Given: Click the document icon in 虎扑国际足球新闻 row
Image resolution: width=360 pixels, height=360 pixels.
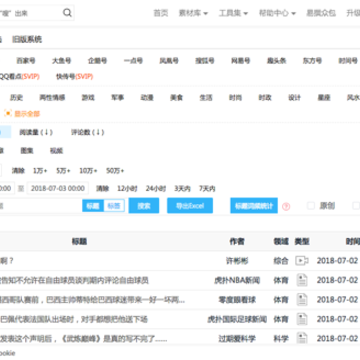Looking at the screenshot, I should (x=302, y=319).
